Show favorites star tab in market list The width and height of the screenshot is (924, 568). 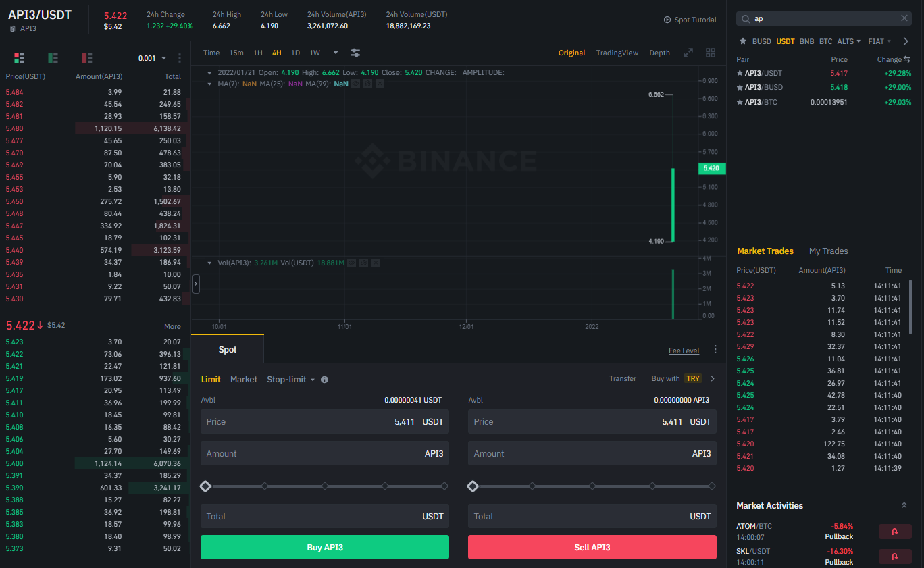(x=743, y=41)
